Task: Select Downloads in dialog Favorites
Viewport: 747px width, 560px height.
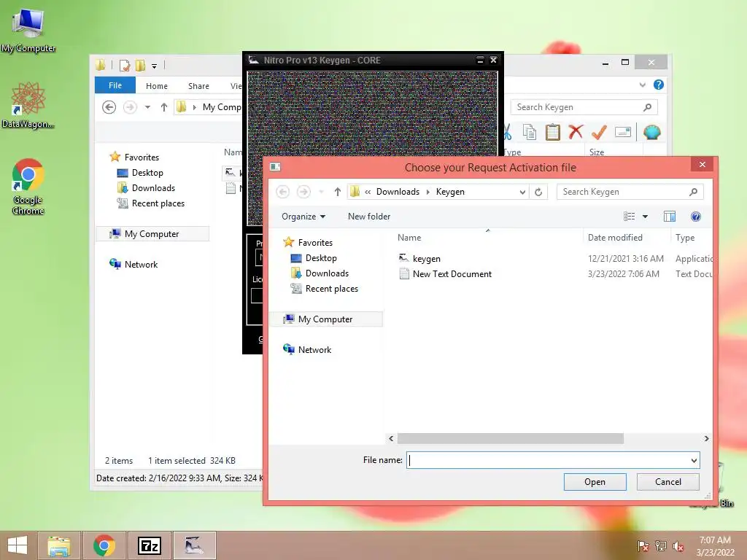Action: (327, 273)
